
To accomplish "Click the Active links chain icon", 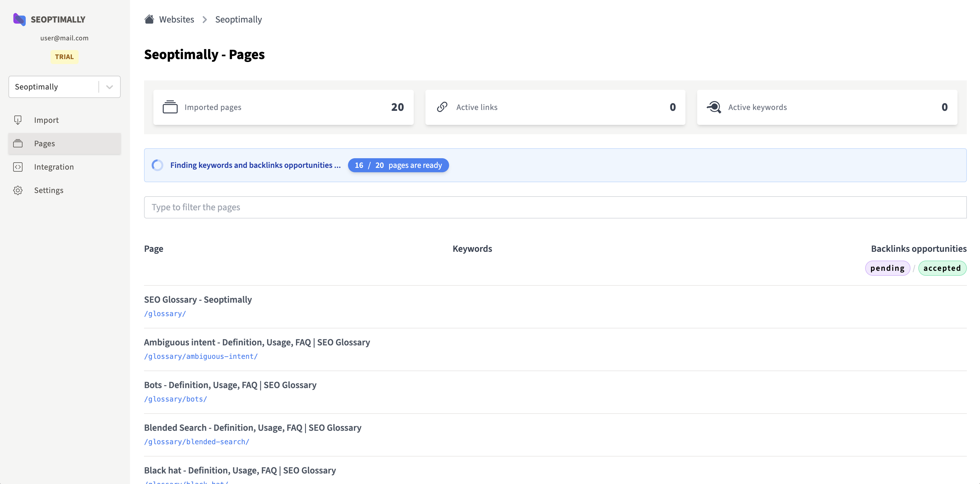I will tap(442, 107).
